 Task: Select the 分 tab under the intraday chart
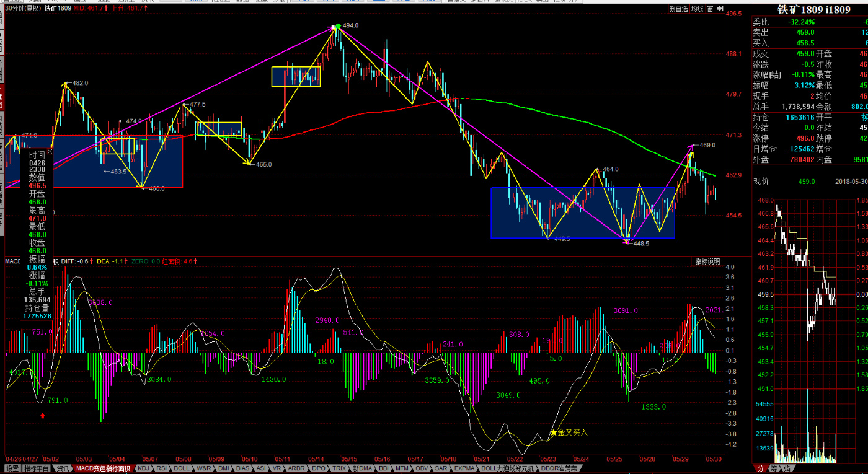pos(761,468)
